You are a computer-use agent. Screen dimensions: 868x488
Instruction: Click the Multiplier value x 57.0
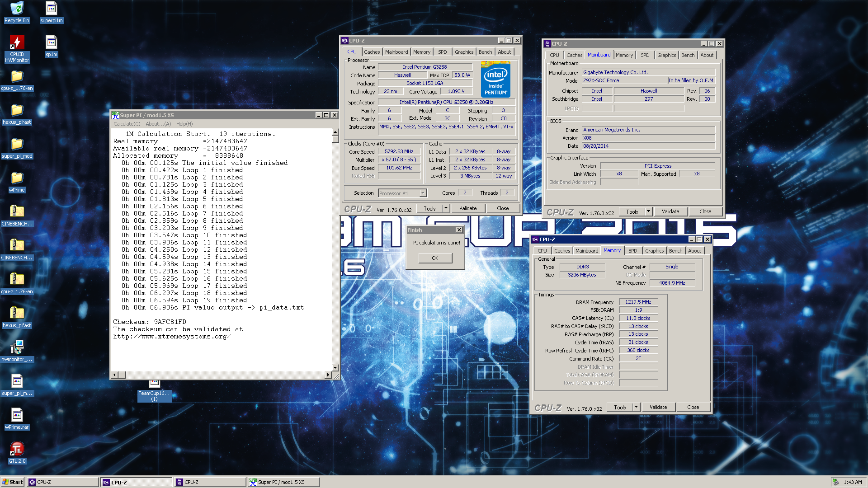click(x=399, y=160)
